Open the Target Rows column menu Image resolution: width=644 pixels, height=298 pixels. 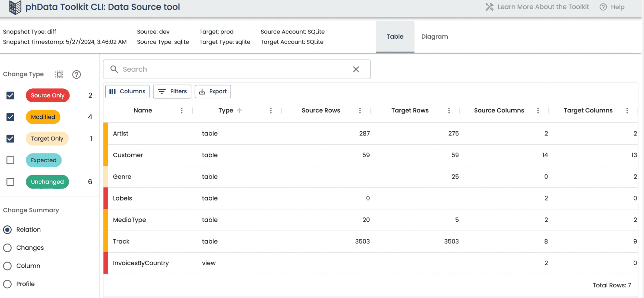pyautogui.click(x=449, y=111)
